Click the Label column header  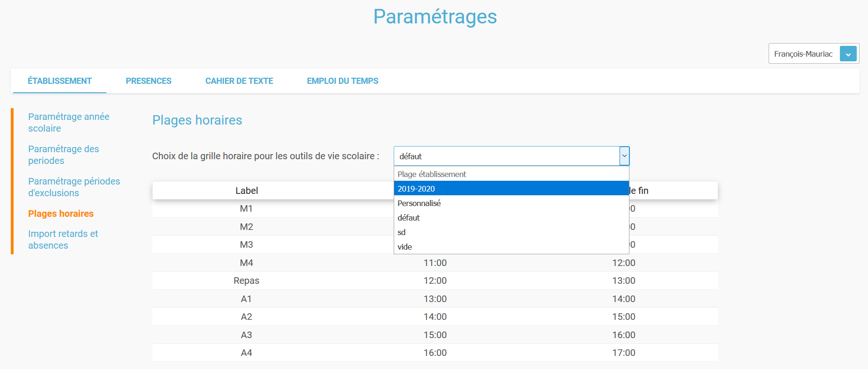(247, 191)
